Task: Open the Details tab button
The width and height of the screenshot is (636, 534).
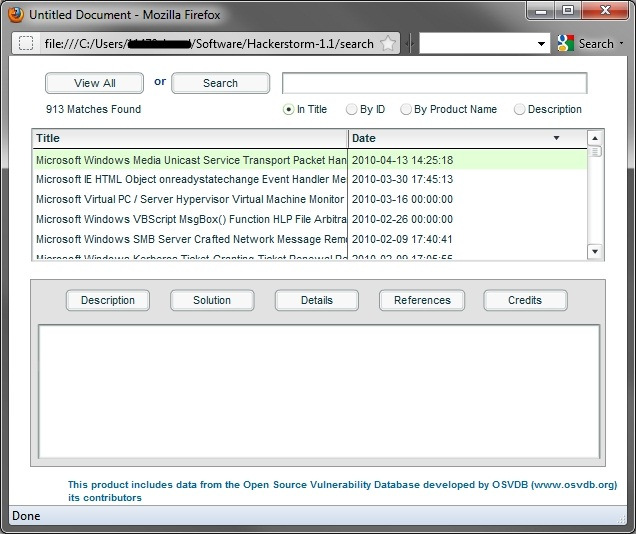Action: pos(317,300)
